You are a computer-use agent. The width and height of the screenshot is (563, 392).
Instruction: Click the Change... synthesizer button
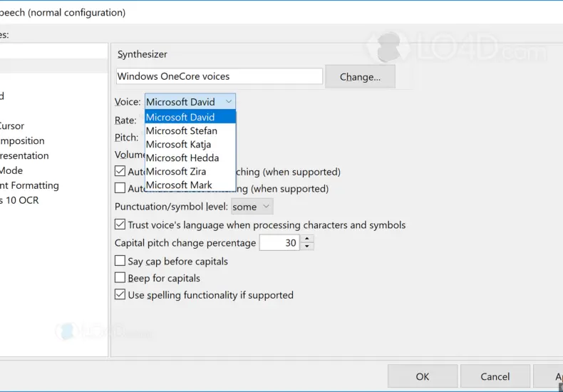tap(360, 76)
